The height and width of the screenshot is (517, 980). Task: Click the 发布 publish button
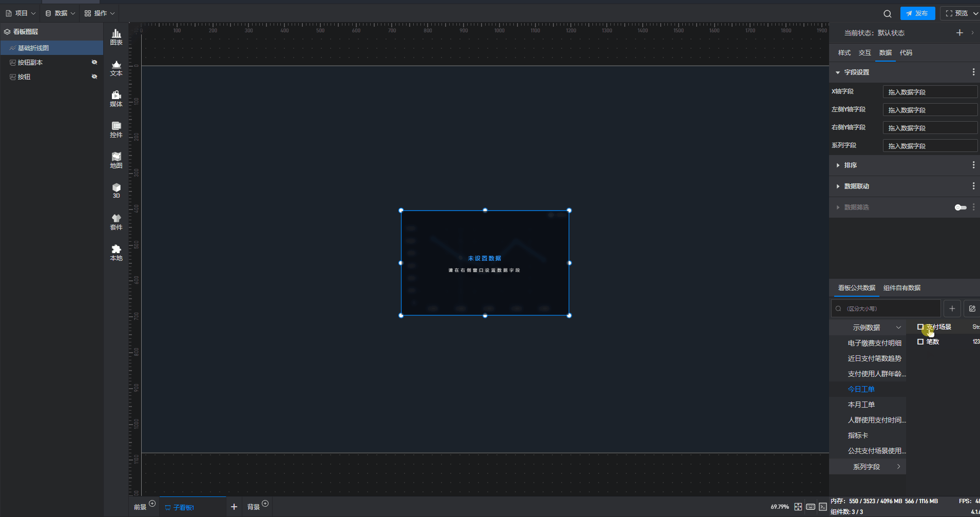(917, 13)
